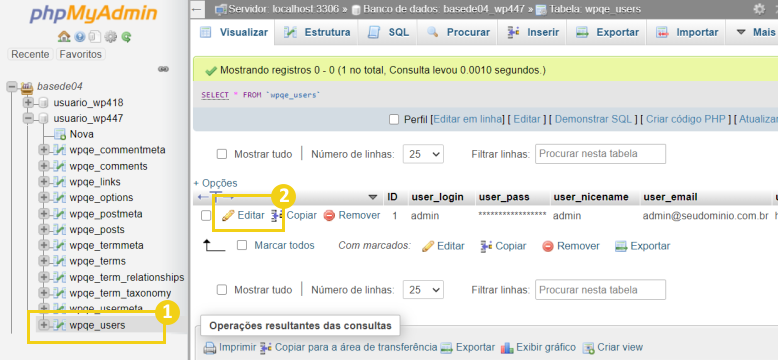The width and height of the screenshot is (778, 360).
Task: Check the upper Mostrar tudo checkbox
Action: pyautogui.click(x=222, y=154)
